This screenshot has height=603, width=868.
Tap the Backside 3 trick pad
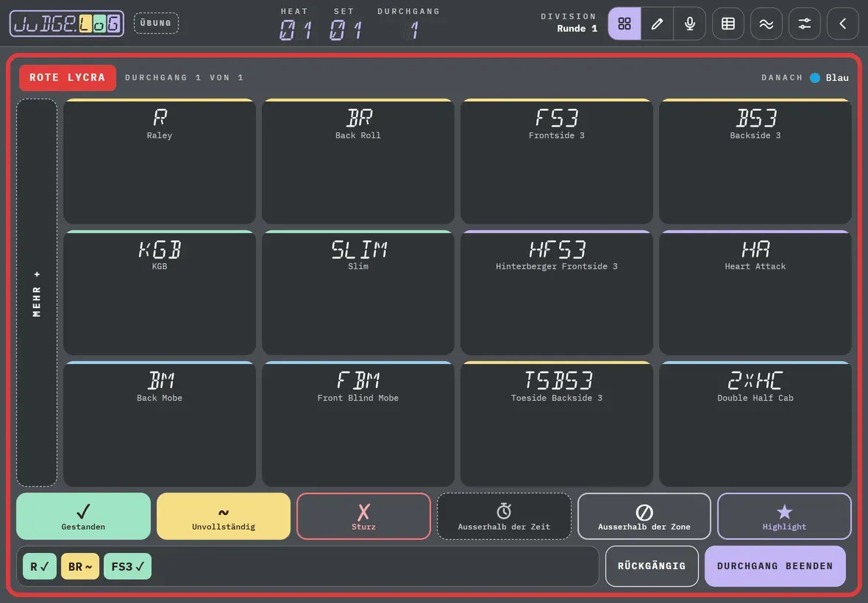(x=755, y=161)
